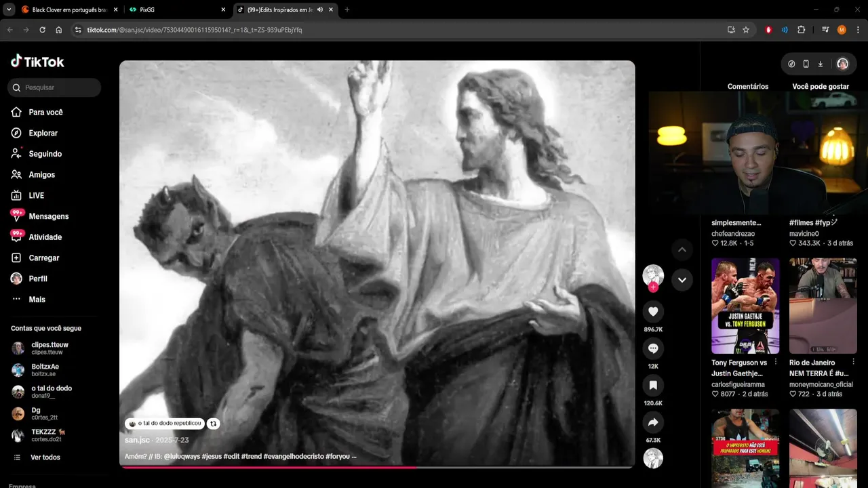Click the download desktop app icon

coord(821,64)
